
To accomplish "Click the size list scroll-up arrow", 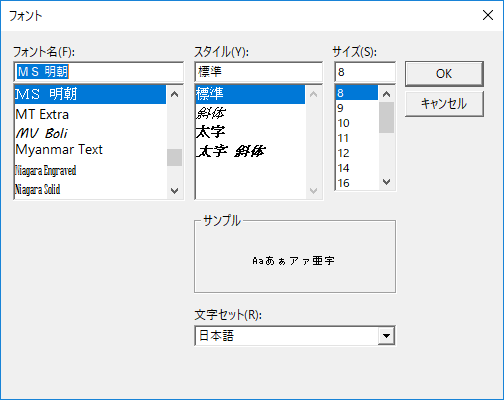I will (386, 94).
